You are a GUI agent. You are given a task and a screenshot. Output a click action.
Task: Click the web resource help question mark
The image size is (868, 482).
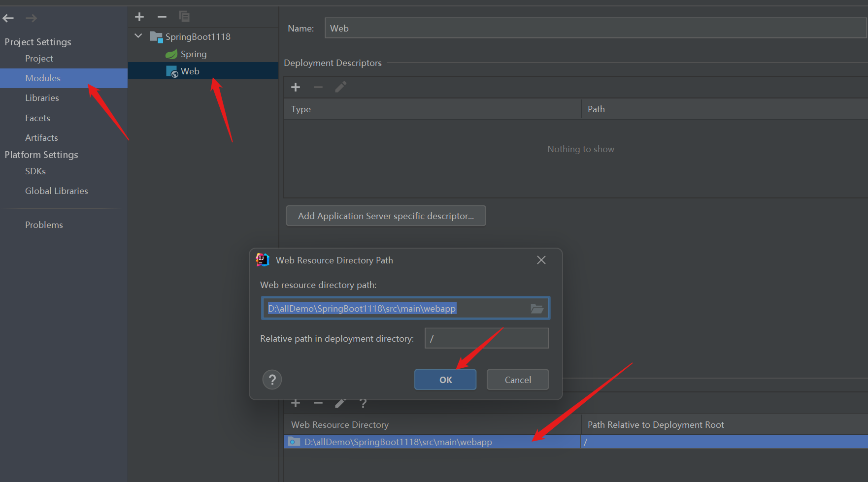coord(363,404)
